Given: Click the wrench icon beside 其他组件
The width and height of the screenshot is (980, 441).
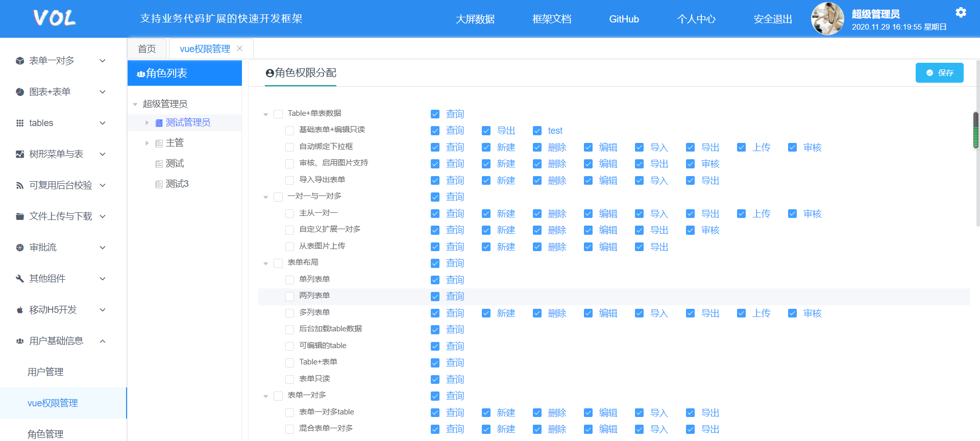Looking at the screenshot, I should point(20,279).
